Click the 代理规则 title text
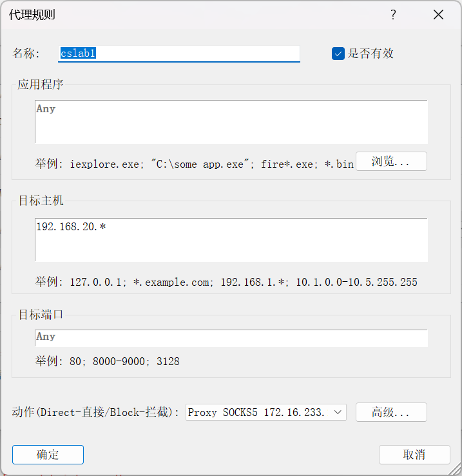Image resolution: width=462 pixels, height=476 pixels. coord(32,15)
